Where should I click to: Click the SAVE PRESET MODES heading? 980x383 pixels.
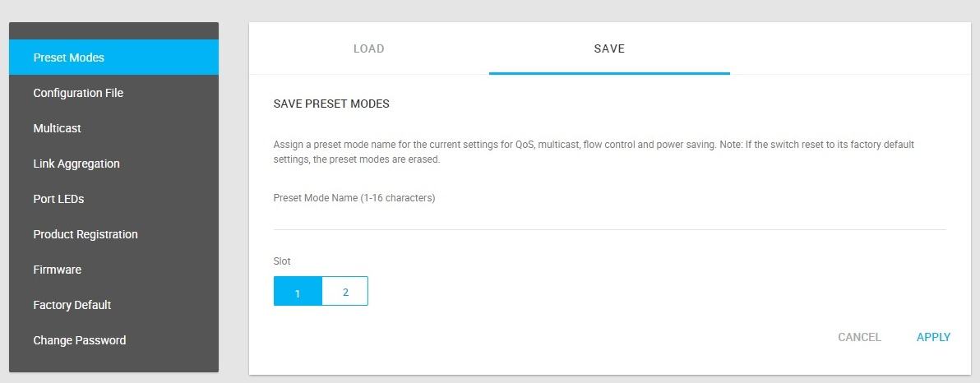pos(331,104)
